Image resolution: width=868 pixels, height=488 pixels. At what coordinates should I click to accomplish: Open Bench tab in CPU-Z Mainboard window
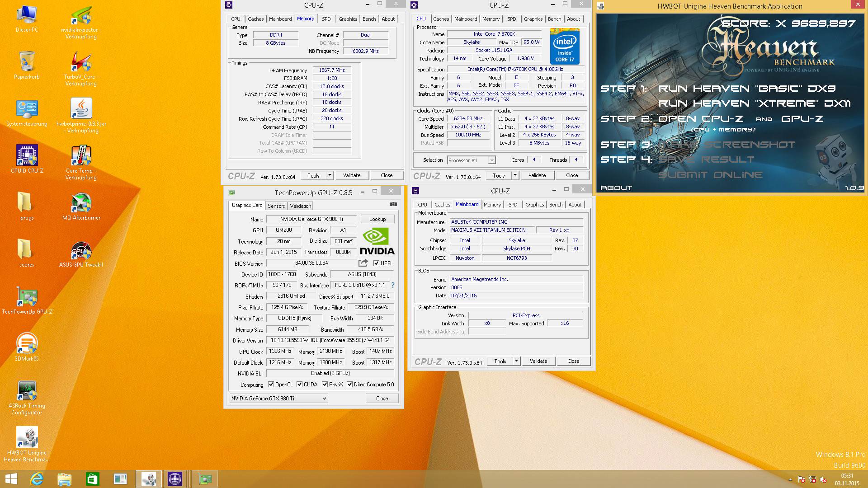click(556, 205)
